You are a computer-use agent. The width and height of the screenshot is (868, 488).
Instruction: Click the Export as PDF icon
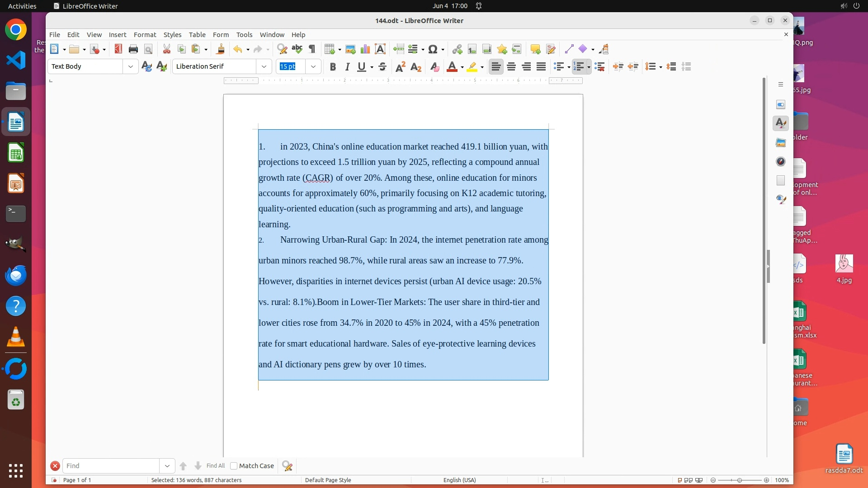click(118, 49)
